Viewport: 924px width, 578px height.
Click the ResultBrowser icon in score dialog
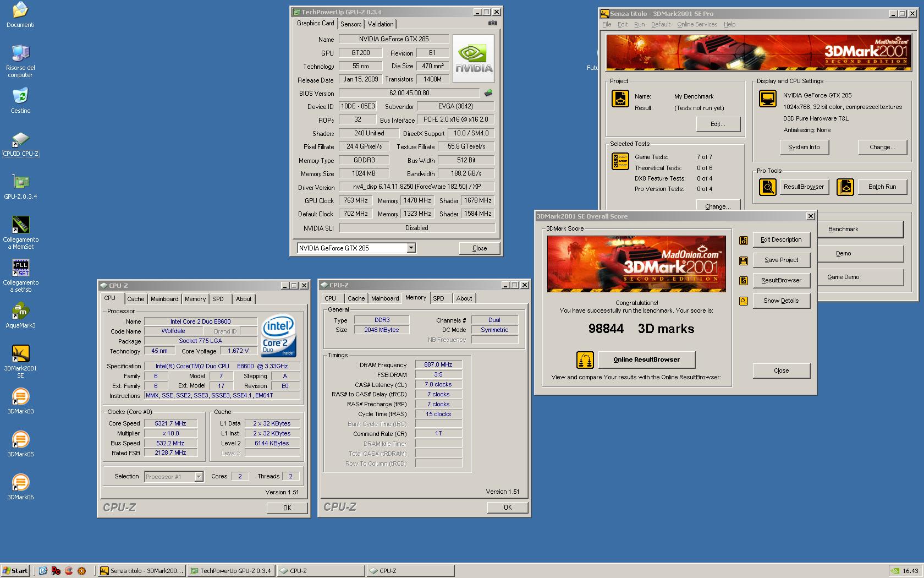[x=744, y=281]
